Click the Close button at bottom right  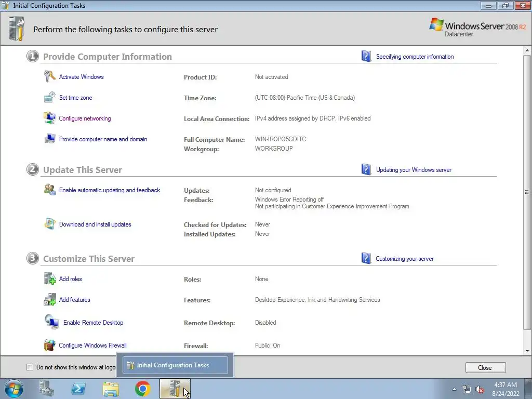point(486,367)
